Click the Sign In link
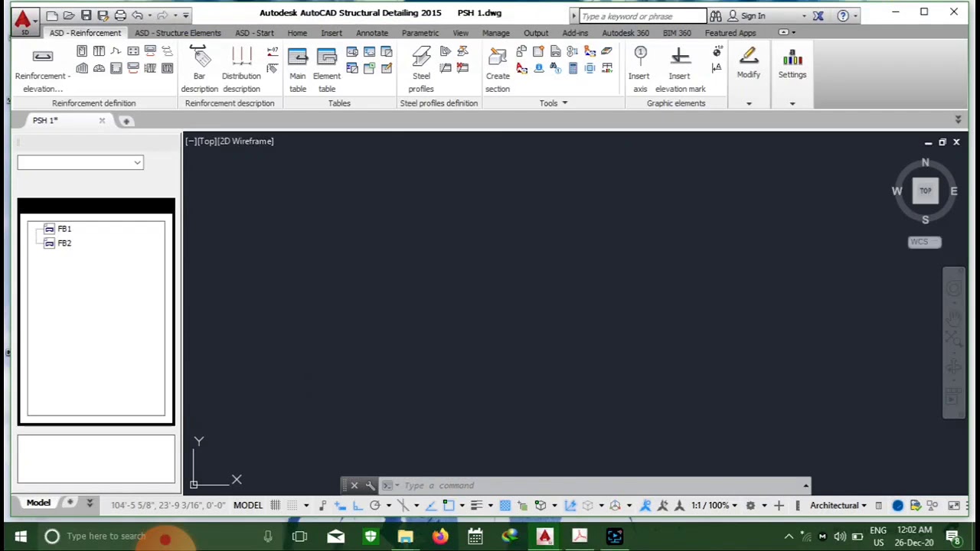The width and height of the screenshot is (980, 551). [753, 16]
